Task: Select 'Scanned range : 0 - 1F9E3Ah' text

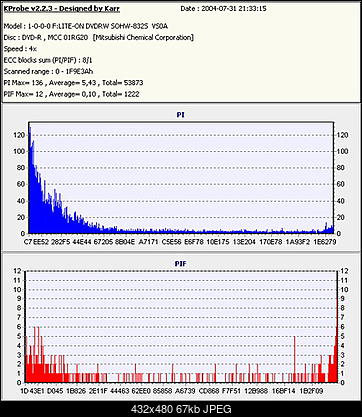Action: point(48,71)
